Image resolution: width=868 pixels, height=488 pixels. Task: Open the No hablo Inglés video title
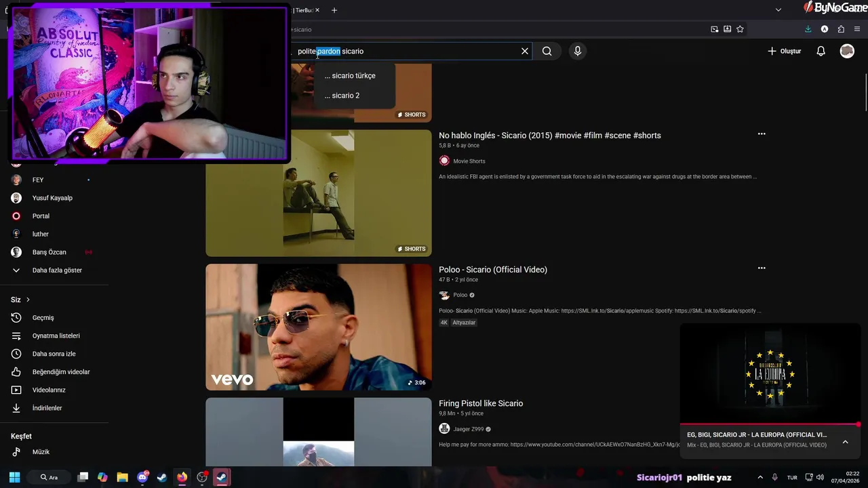pos(549,136)
